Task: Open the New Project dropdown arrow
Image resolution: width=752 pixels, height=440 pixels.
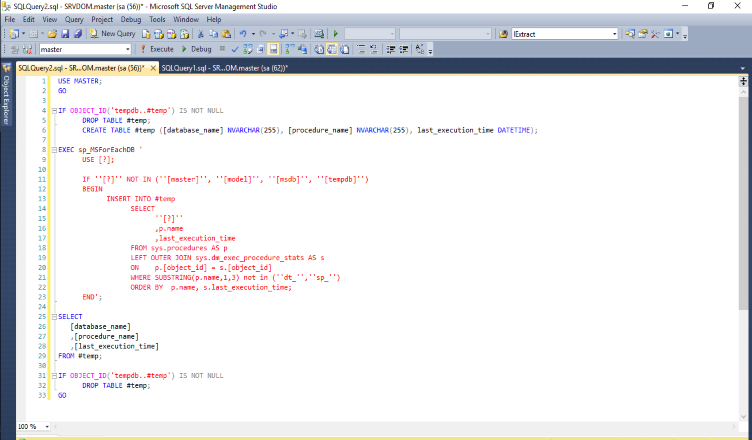Action: [x=24, y=34]
